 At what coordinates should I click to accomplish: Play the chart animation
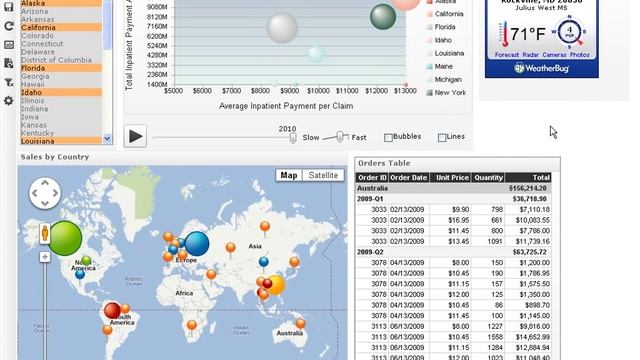coord(136,136)
